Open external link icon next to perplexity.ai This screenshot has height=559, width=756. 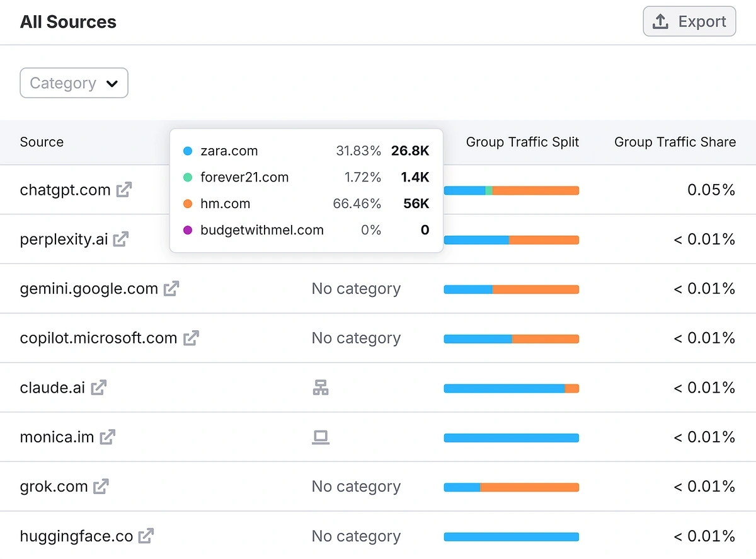[121, 239]
